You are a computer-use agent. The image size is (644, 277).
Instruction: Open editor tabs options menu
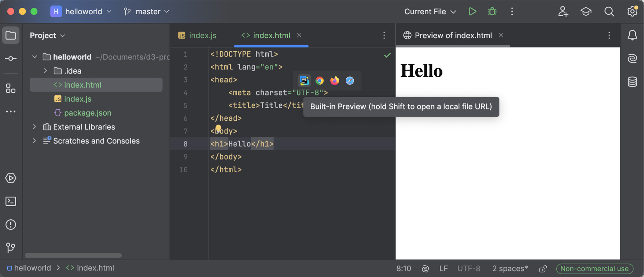point(384,35)
